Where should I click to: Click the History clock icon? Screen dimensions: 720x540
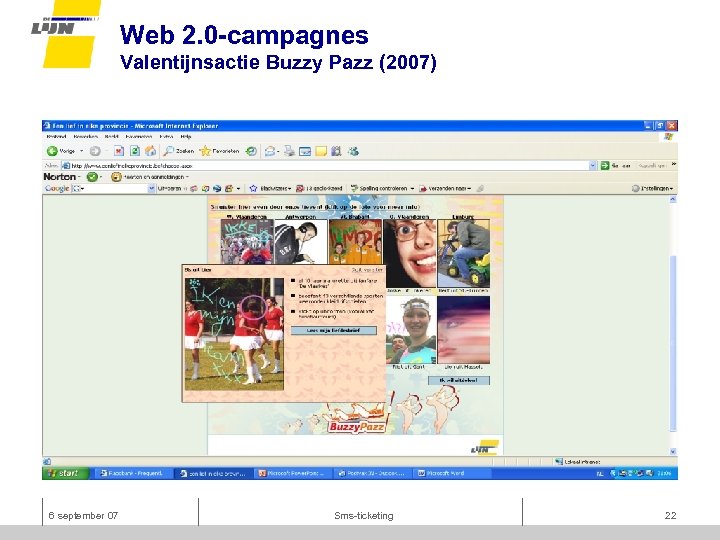(251, 151)
